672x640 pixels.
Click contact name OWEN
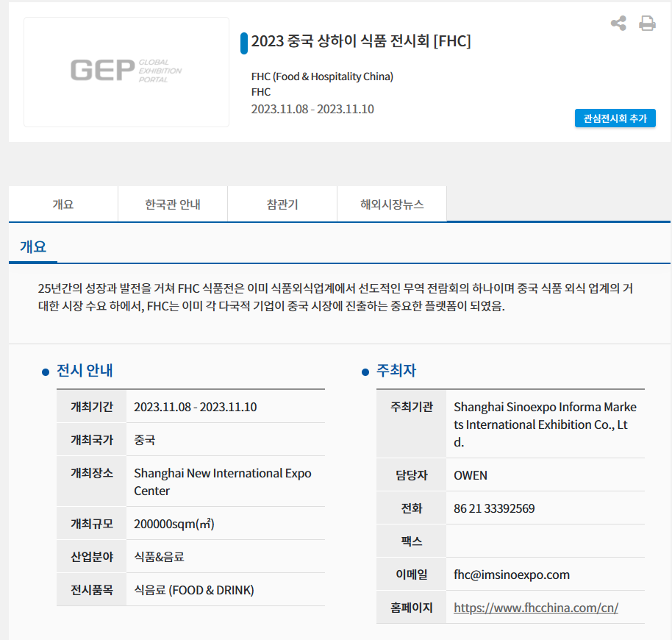471,475
